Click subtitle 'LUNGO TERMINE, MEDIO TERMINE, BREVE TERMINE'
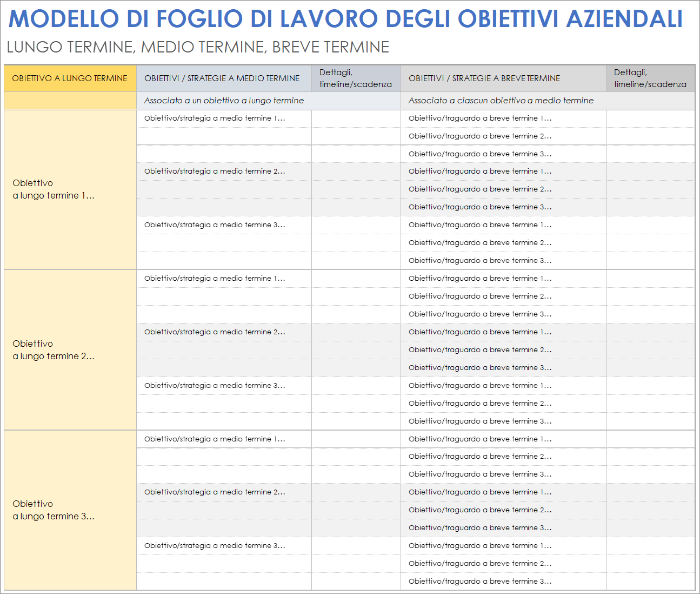Screen dimensions: 700x594 coord(198,48)
